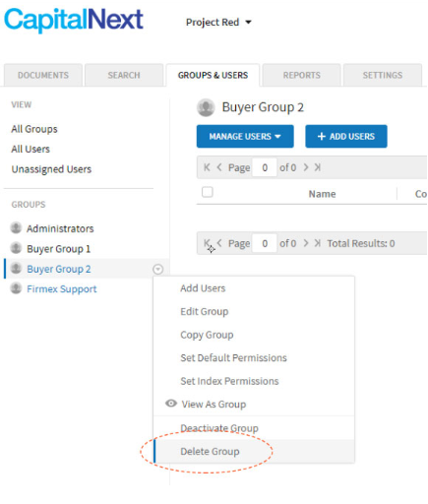Select View As Group eye option
The height and width of the screenshot is (504, 428).
pos(214,405)
